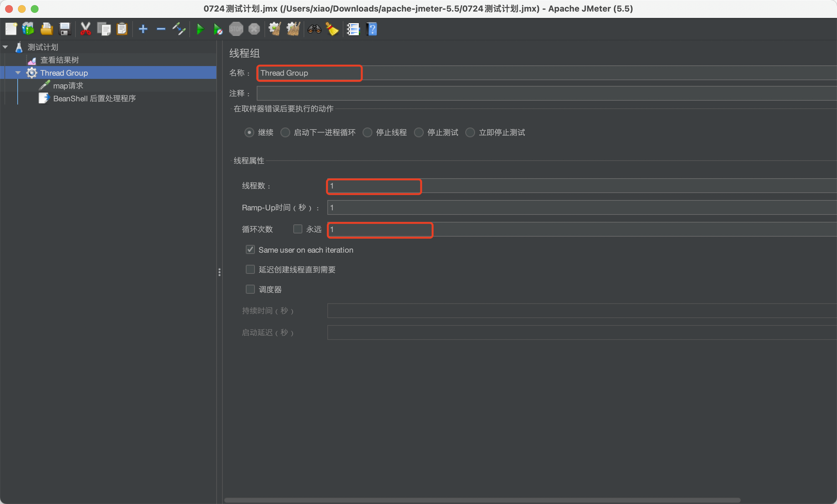Viewport: 837px width, 504px height.
Task: Select the 停止线程 radio option
Action: [x=367, y=132]
